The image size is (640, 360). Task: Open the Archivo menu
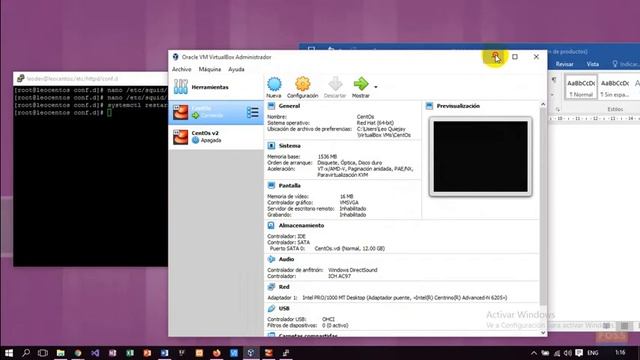182,69
